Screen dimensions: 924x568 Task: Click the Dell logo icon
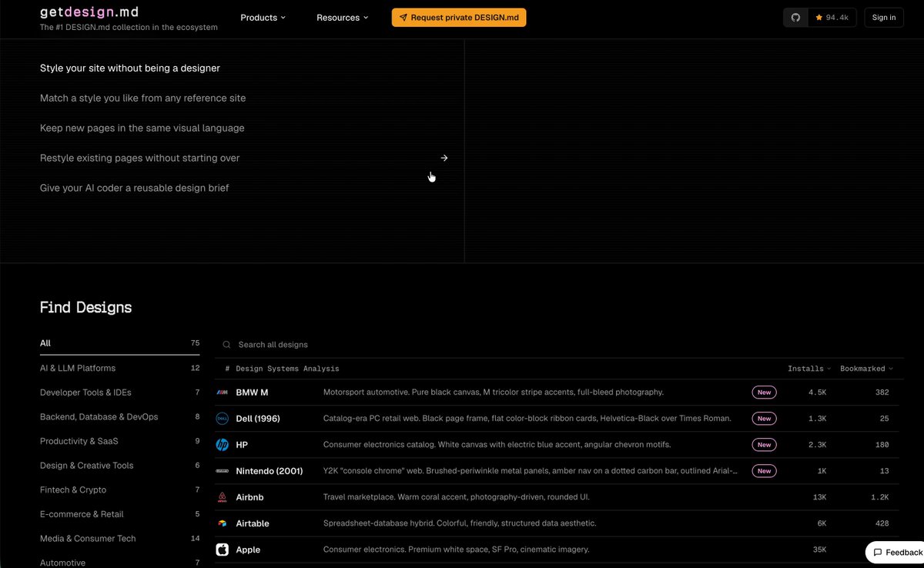(x=222, y=419)
